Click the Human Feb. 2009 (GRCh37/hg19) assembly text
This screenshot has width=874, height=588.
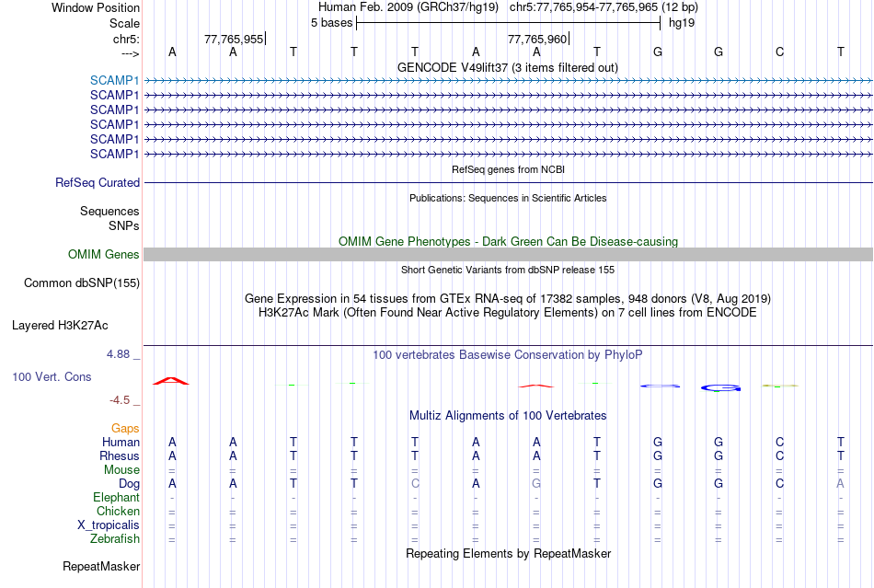click(x=408, y=7)
